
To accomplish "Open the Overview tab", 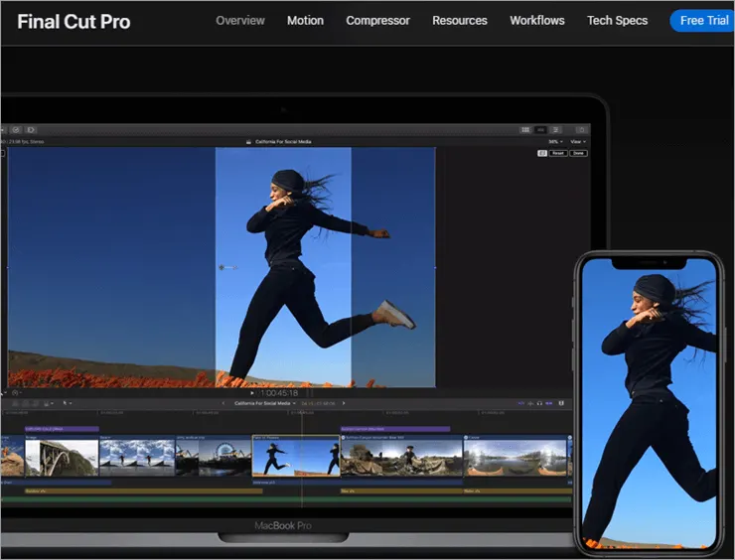I will (x=240, y=21).
